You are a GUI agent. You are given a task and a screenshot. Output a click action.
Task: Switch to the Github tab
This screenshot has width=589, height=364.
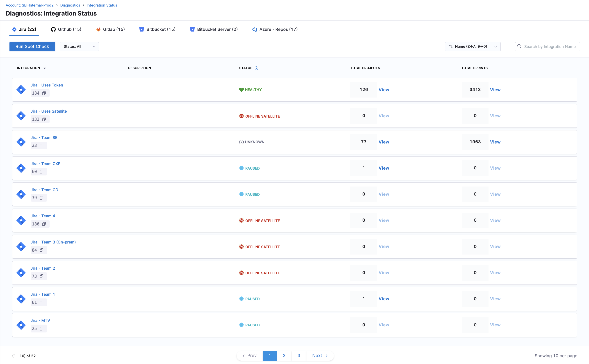(x=66, y=29)
